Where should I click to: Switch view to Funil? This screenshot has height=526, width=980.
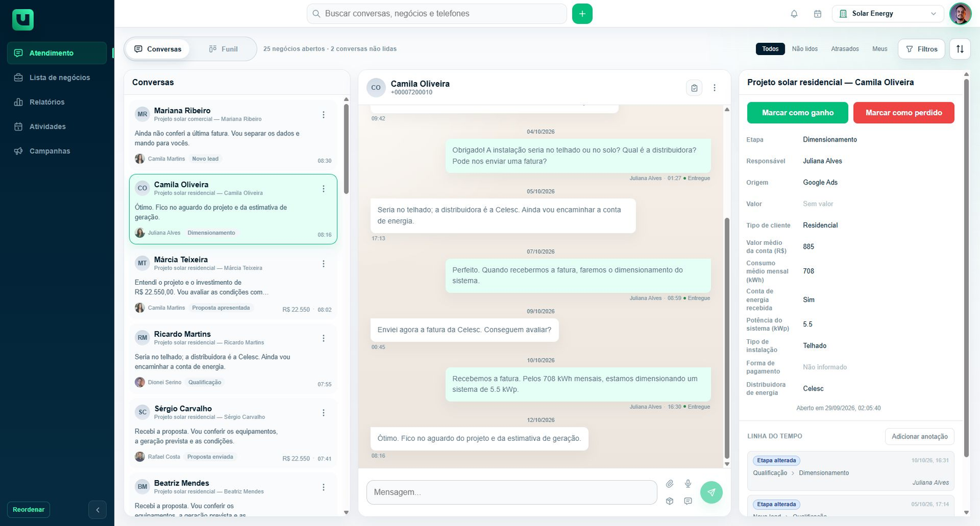(223, 49)
